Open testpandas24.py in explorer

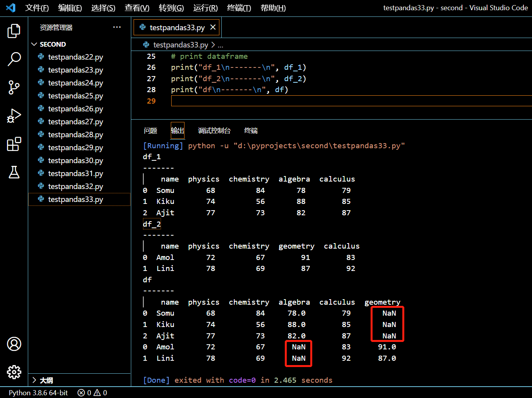click(79, 83)
